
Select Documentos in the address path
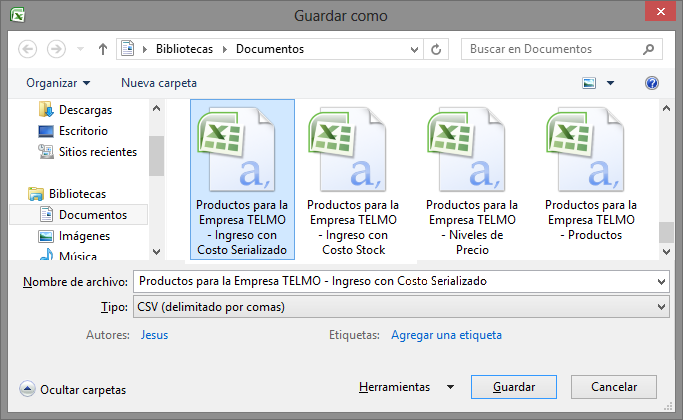(x=270, y=49)
